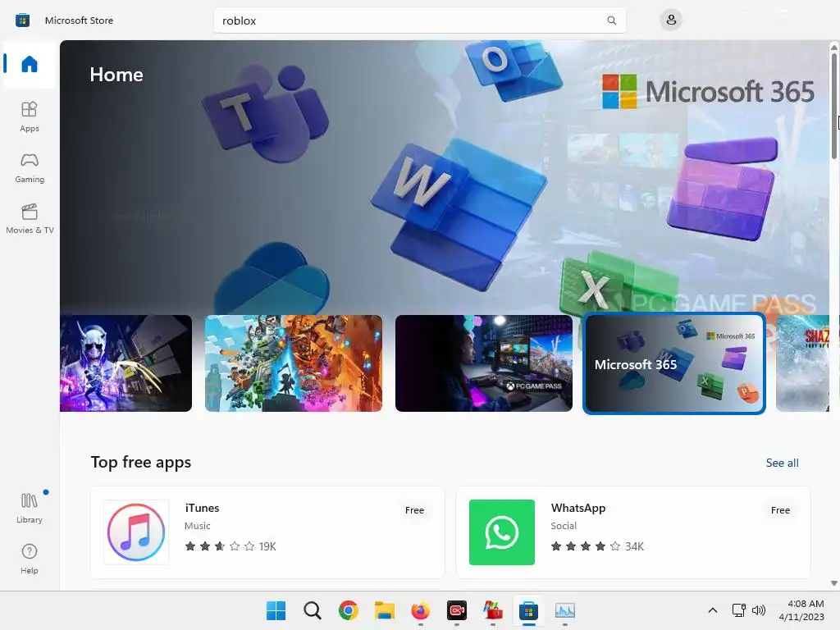Image resolution: width=840 pixels, height=630 pixels.
Task: Click the Top free apps heading
Action: point(141,463)
